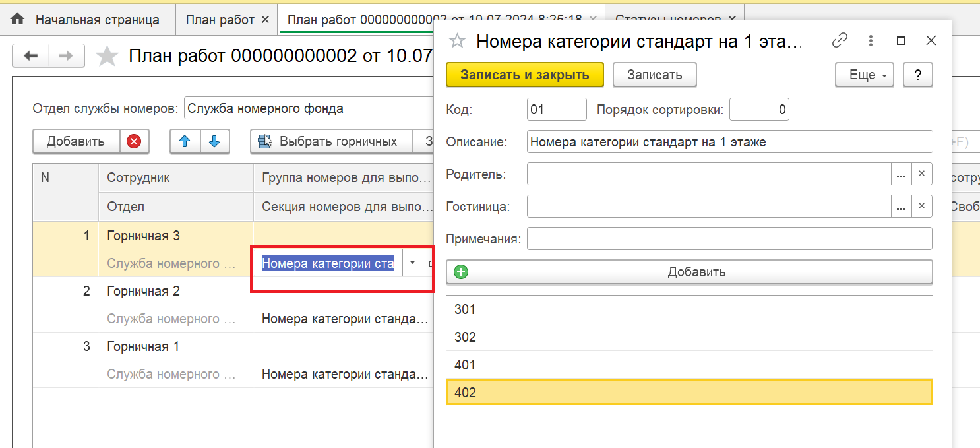
Task: Open the Еще dropdown menu
Action: click(864, 75)
